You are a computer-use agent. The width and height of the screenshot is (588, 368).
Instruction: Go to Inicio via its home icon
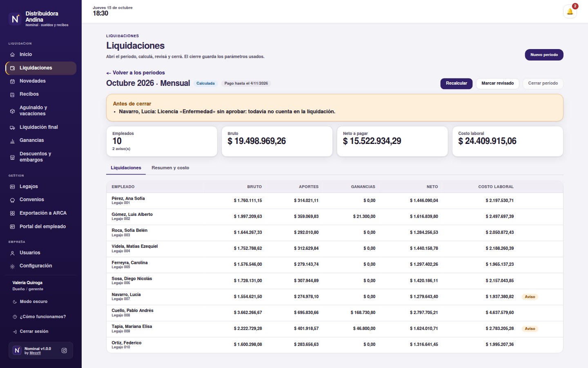click(12, 54)
